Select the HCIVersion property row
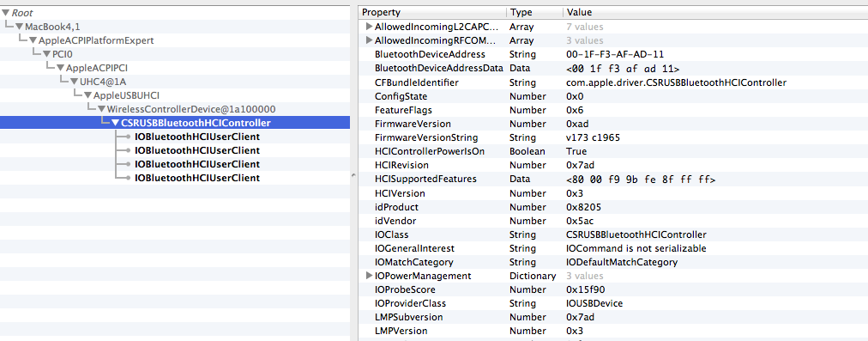This screenshot has height=341, width=868. tap(612, 193)
